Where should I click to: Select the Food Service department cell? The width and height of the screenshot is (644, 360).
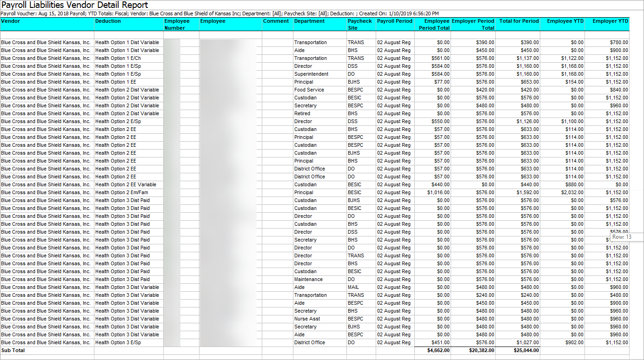[309, 90]
